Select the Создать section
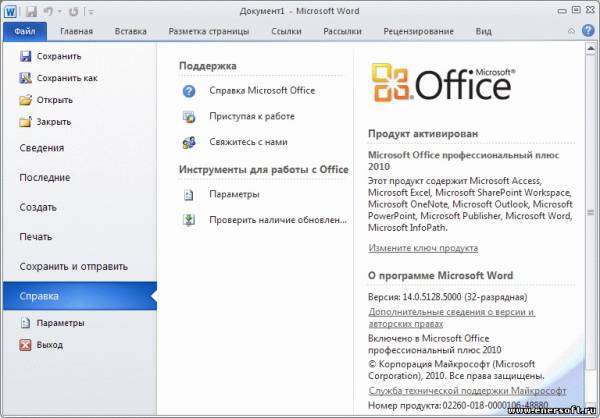 [38, 207]
